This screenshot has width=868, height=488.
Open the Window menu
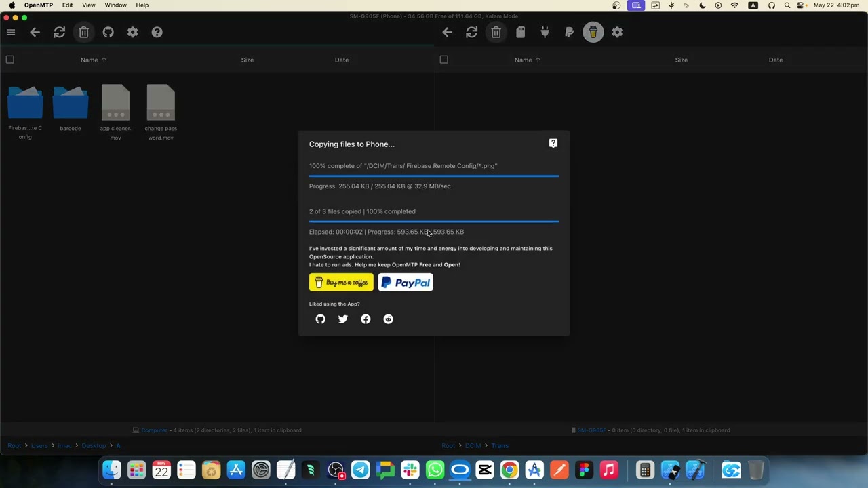pyautogui.click(x=116, y=5)
